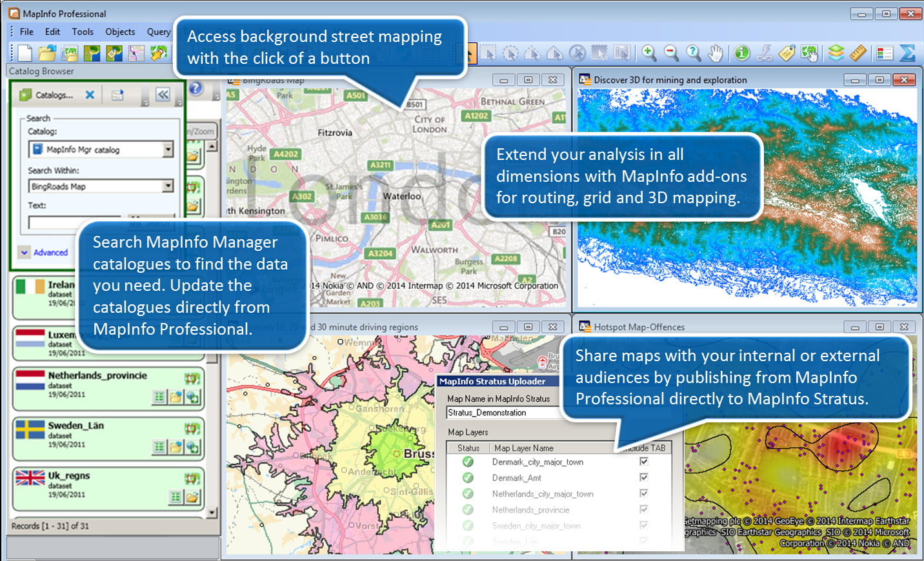
Task: Click the street map icon in main toolbar
Action: (x=136, y=53)
